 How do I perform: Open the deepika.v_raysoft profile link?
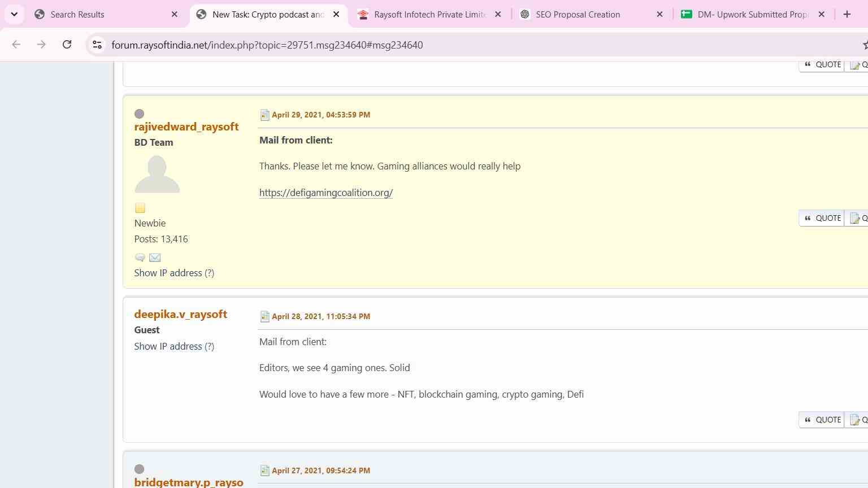click(x=181, y=314)
